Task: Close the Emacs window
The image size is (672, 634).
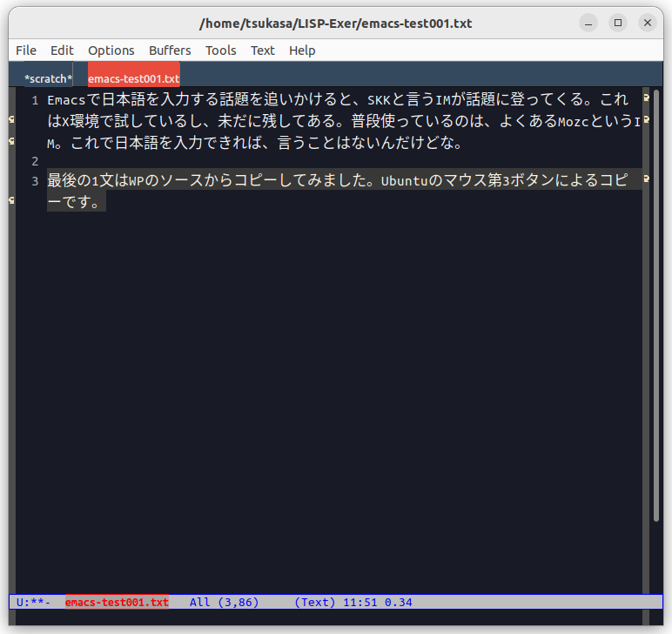Action: (x=648, y=23)
